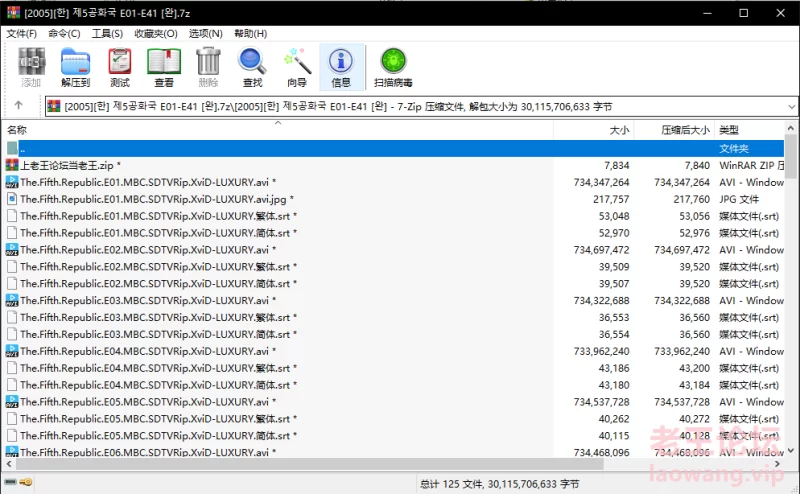800x494 pixels.
Task: Open the Tools (工具) menu
Action: (107, 34)
